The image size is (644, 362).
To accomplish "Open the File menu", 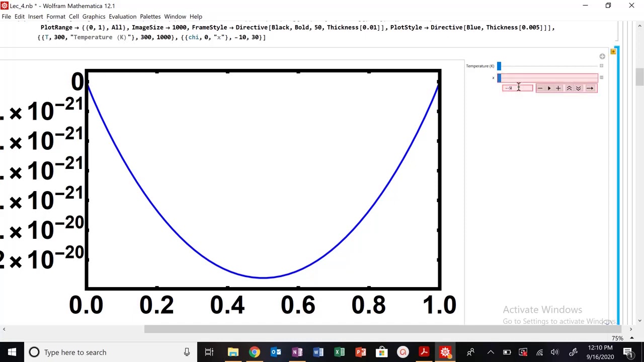I will coord(6,17).
